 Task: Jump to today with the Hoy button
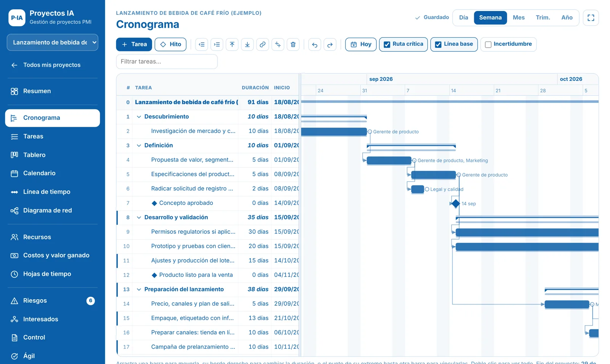coord(361,45)
